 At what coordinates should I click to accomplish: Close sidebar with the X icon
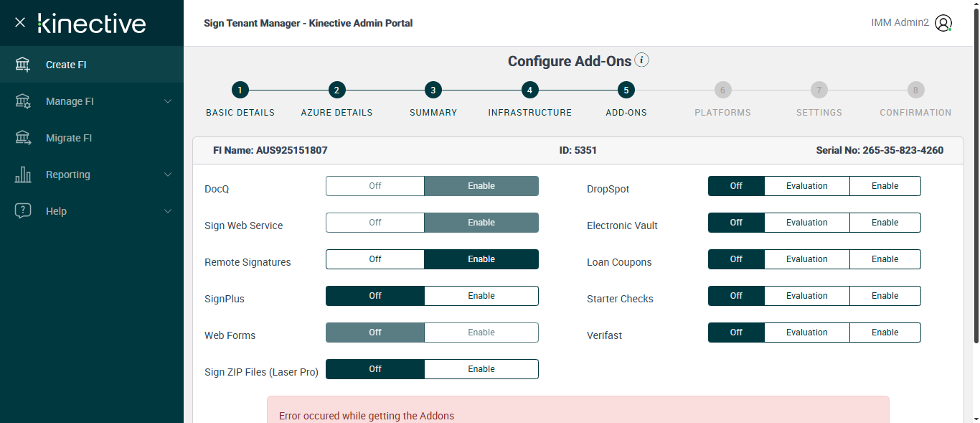point(20,22)
